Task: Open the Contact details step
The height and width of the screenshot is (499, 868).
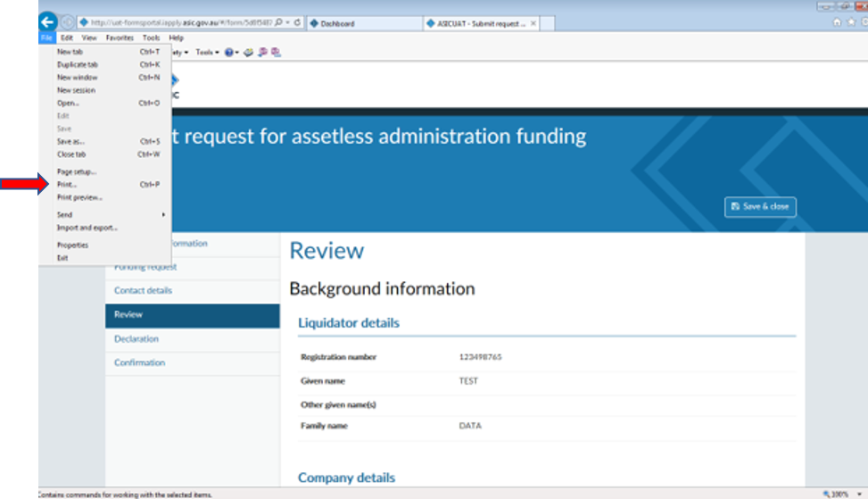Action: click(x=192, y=291)
